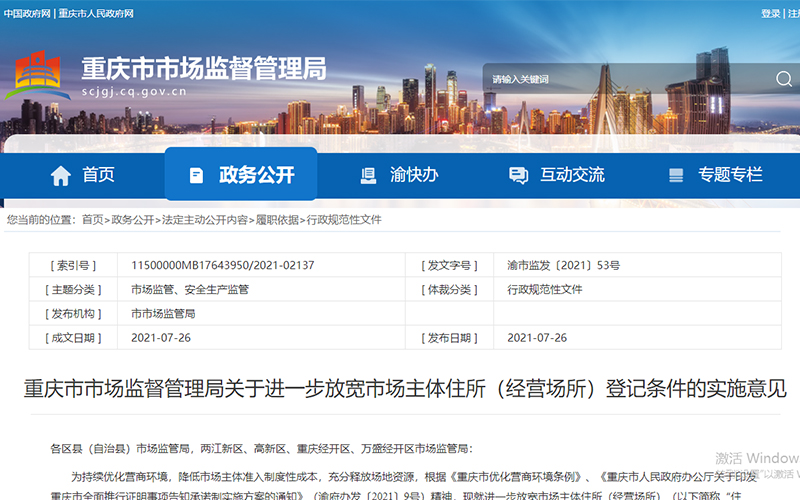The image size is (800, 500).
Task: Click the [发布机构] label cell
Action: click(x=73, y=313)
